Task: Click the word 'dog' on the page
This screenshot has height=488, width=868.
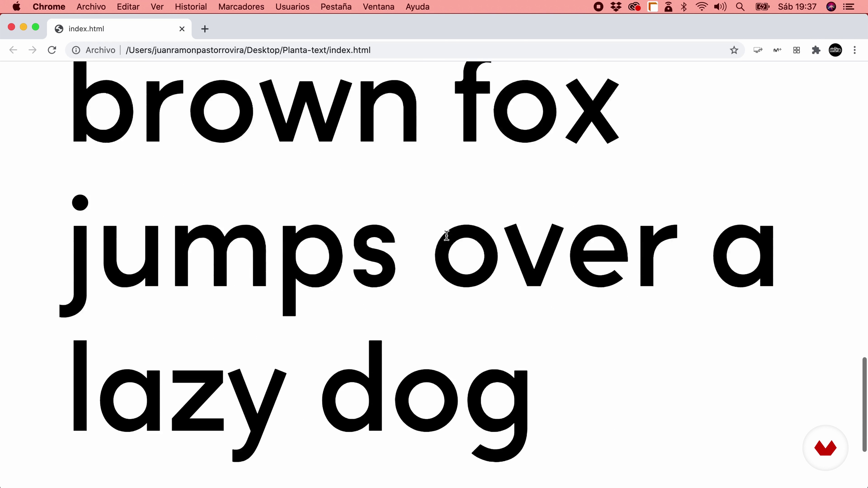Action: coord(425,401)
